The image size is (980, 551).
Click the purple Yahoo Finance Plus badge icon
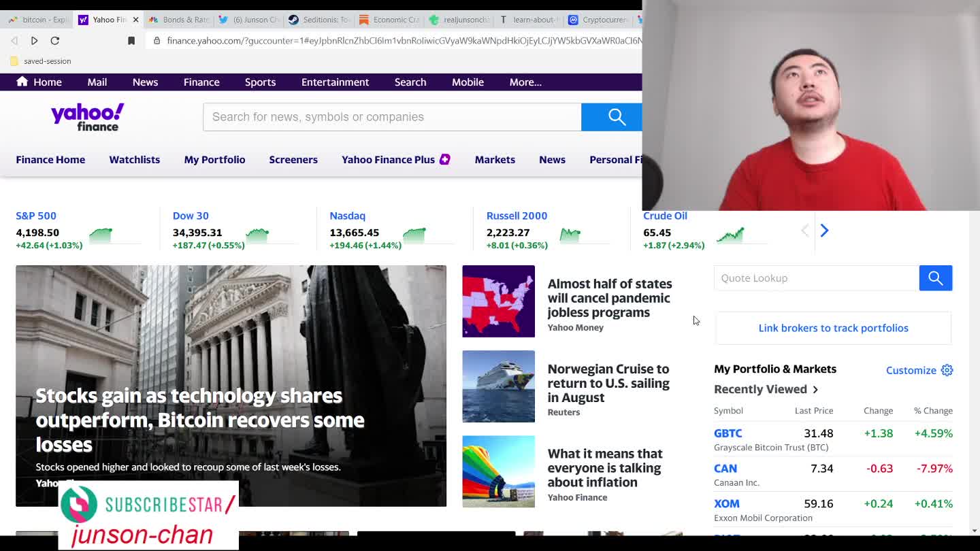pos(444,160)
